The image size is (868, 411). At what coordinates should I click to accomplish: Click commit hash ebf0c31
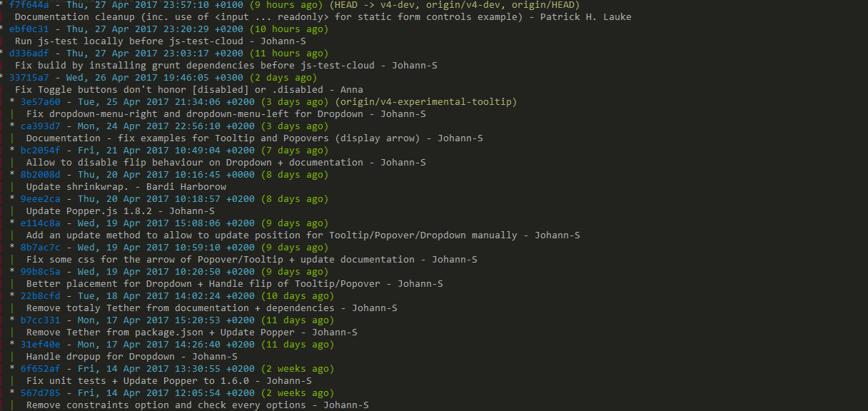(x=29, y=29)
